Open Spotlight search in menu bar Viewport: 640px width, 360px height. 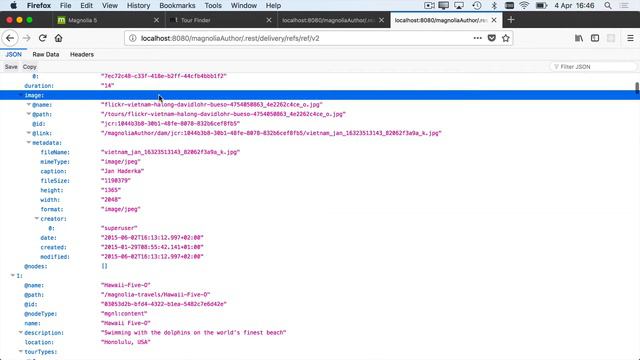coord(608,5)
